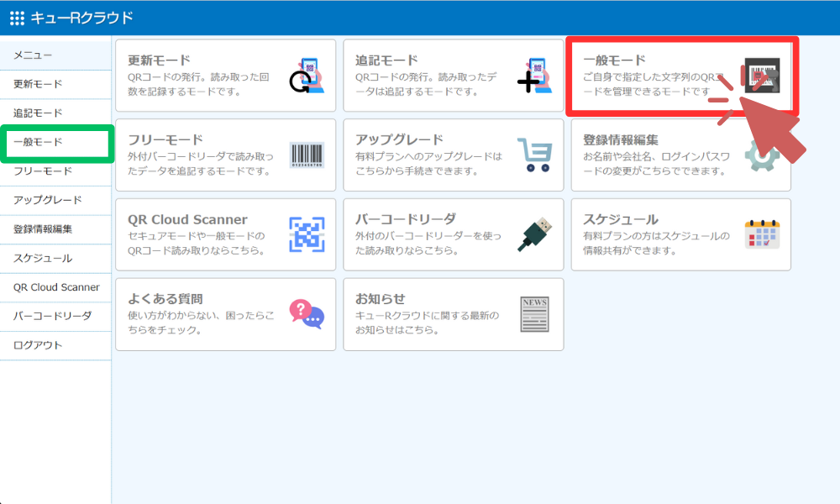Open the 更新モード card title
The width and height of the screenshot is (840, 504).
coord(159,60)
